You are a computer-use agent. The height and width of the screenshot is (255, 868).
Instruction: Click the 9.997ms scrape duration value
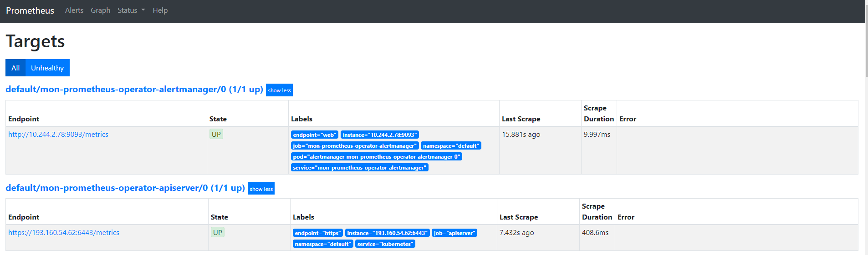[x=597, y=135]
